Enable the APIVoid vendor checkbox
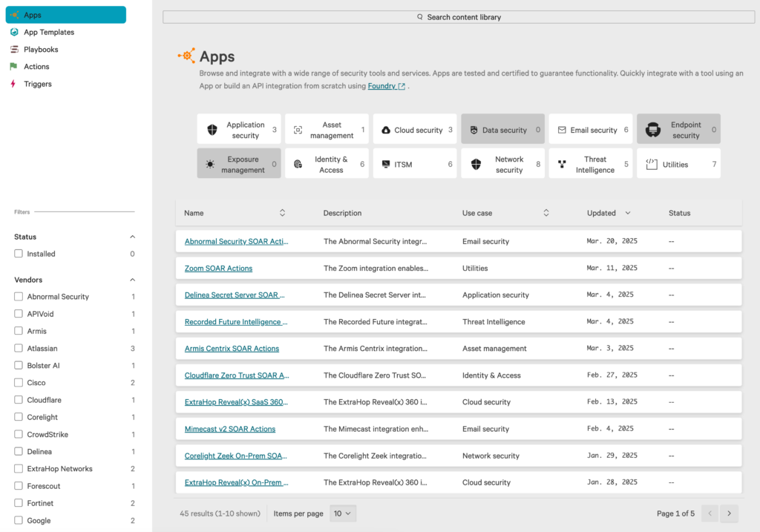 click(19, 313)
